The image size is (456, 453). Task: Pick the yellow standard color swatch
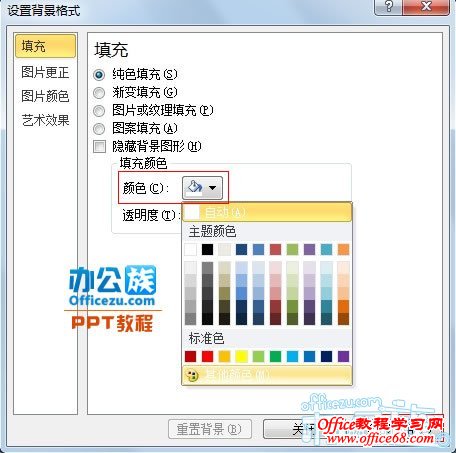coord(241,356)
